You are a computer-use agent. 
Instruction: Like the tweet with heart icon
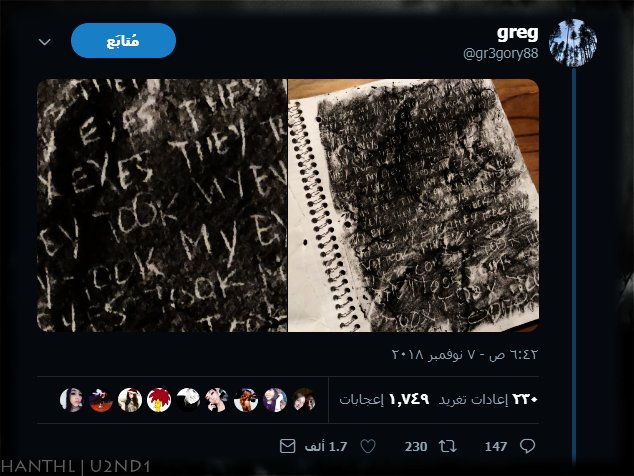tap(368, 446)
